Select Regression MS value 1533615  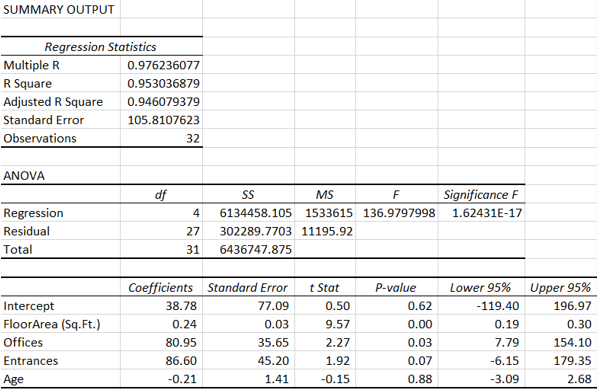pos(329,213)
